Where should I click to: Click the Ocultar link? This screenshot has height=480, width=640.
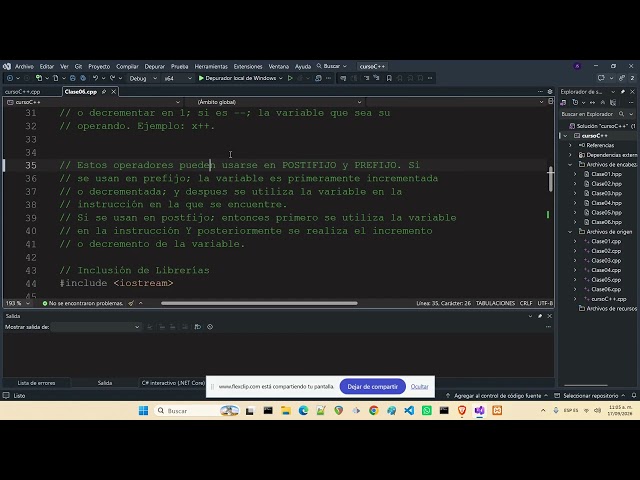pyautogui.click(x=419, y=387)
